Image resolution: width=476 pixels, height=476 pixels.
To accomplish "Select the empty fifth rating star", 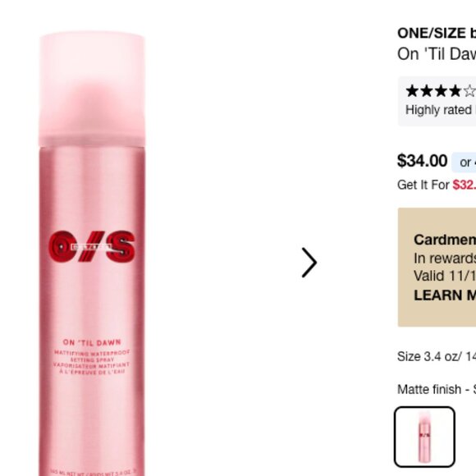I will 470,91.
